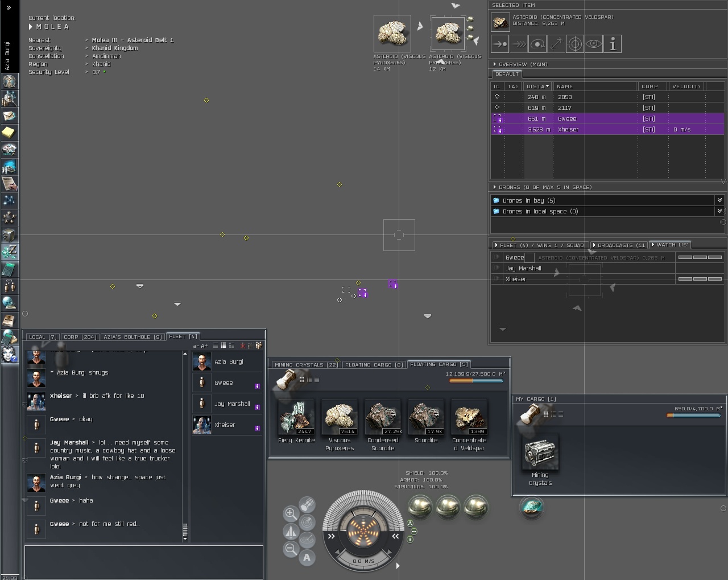The image size is (728, 580).
Task: Activate the third mining laser module
Action: pos(476,507)
